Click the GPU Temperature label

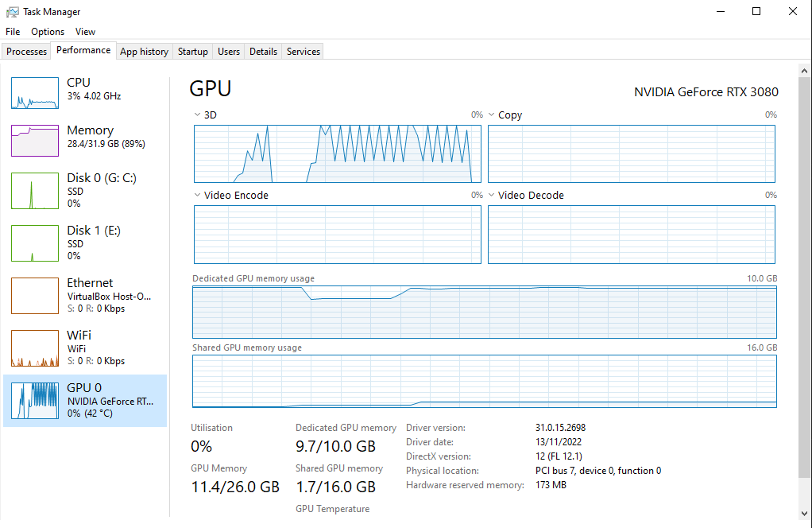(x=332, y=509)
